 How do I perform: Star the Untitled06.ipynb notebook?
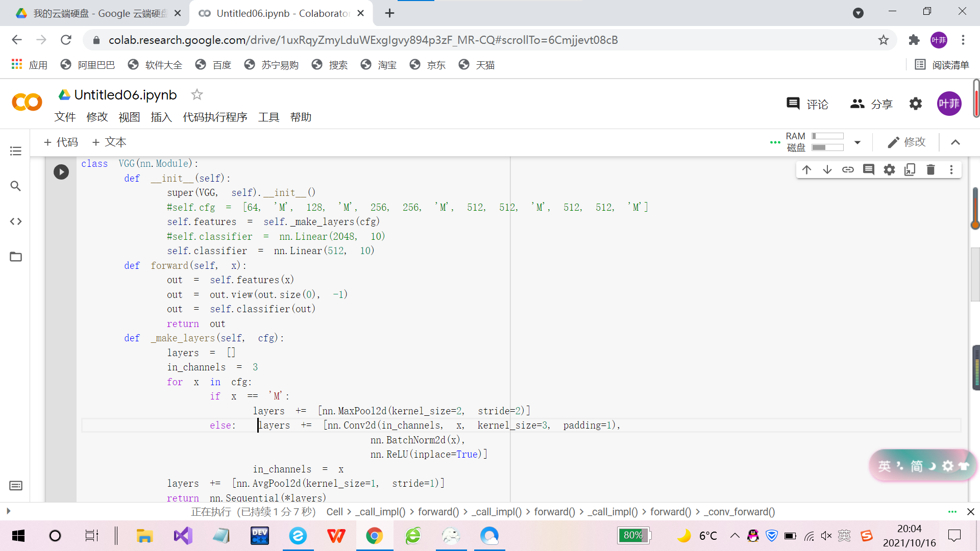click(x=197, y=94)
